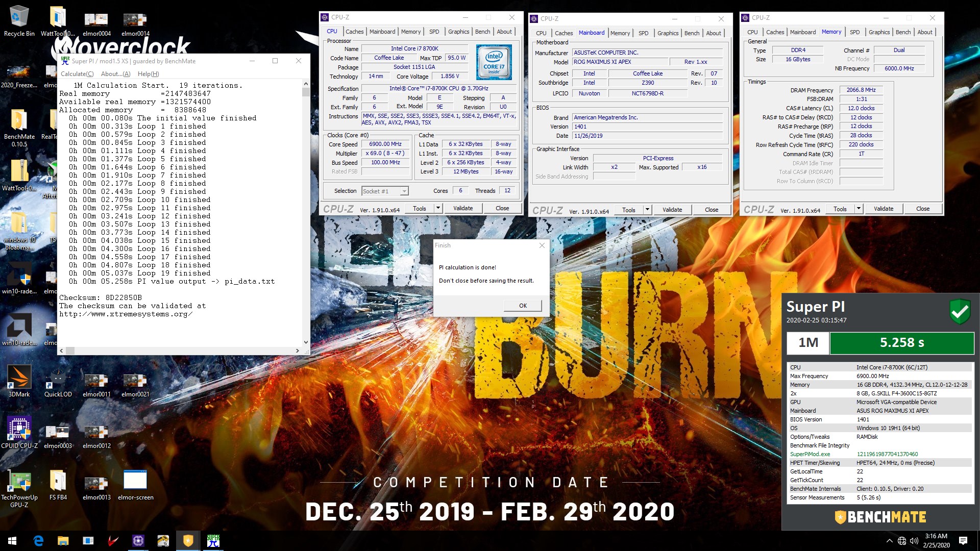Image resolution: width=980 pixels, height=551 pixels.
Task: Switch to Bench tab in first CPU-Z window
Action: click(482, 32)
